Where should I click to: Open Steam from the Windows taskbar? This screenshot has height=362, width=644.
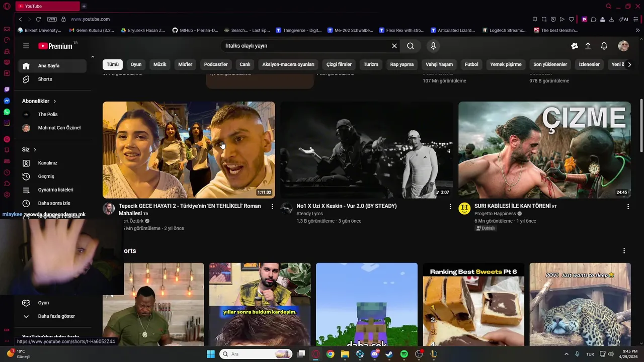[389, 354]
